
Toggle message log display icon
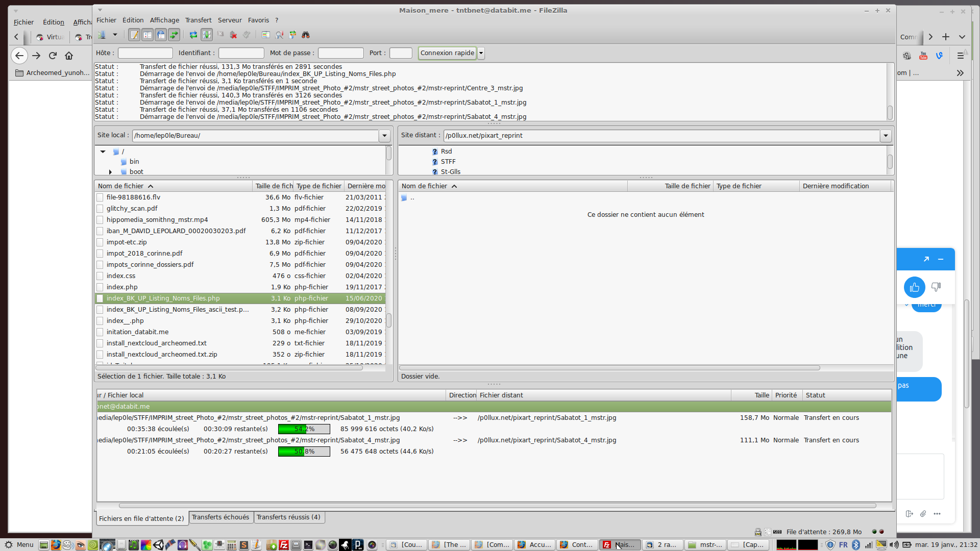[134, 35]
